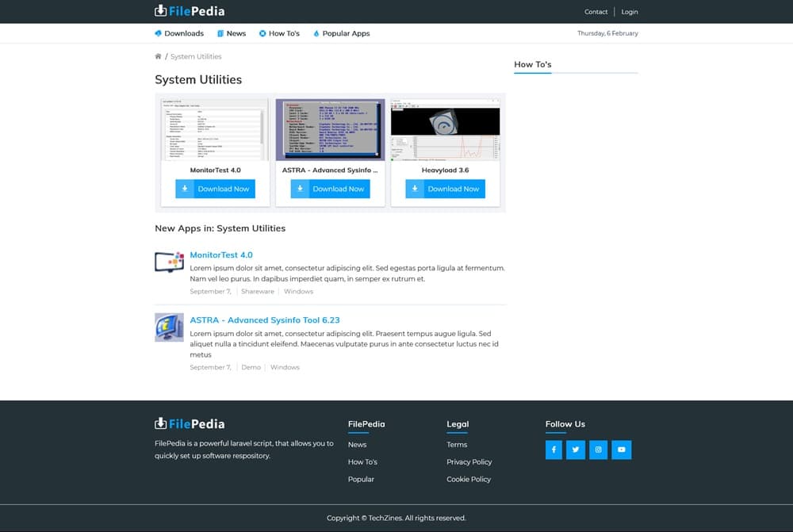This screenshot has width=793, height=532.
Task: Open the Login link in header
Action: [x=630, y=12]
